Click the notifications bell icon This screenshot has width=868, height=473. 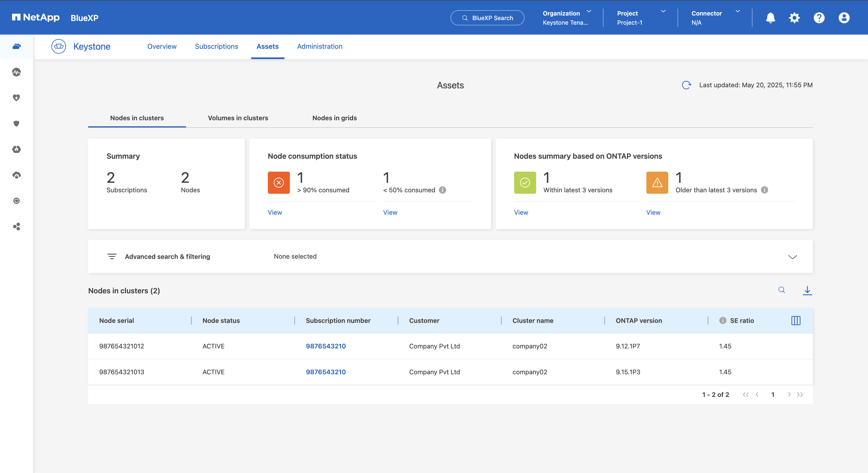pos(770,18)
